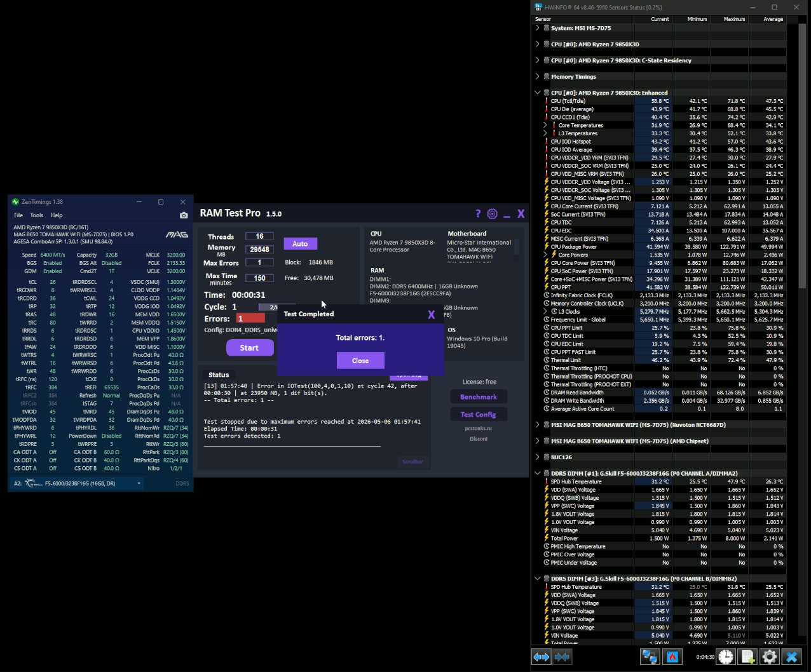Image resolution: width=811 pixels, height=672 pixels.
Task: Click the MAG logo in ZenTimings
Action: tap(177, 235)
